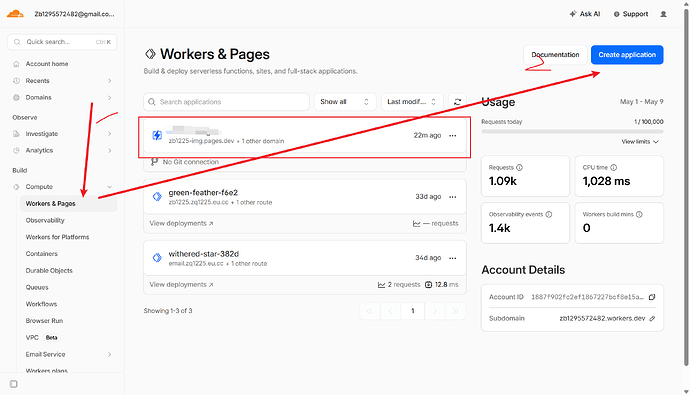690x395 pixels.
Task: Click the Domains globe icon
Action: pos(16,98)
